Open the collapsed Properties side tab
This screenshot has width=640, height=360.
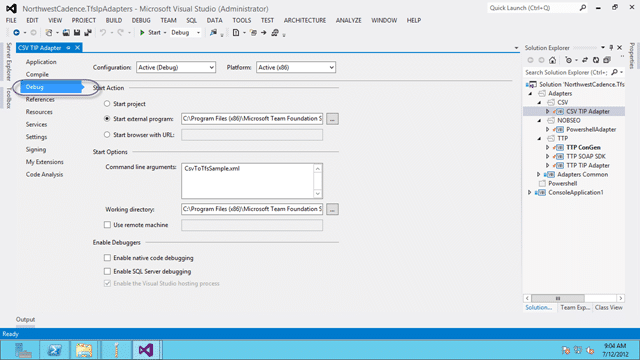pyautogui.click(x=632, y=56)
